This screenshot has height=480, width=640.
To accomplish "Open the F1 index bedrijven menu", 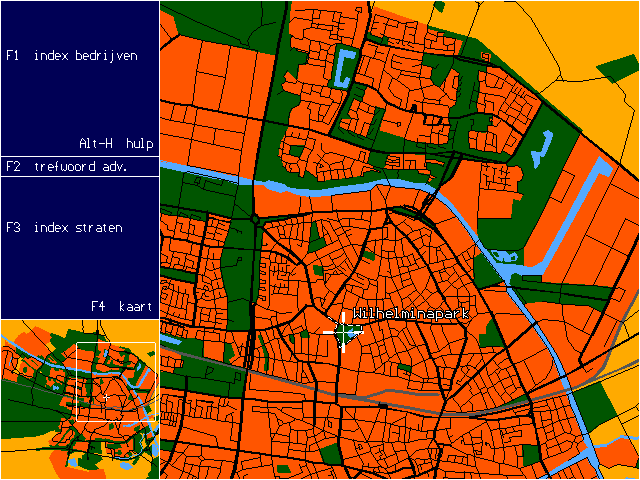I will tap(72, 56).
